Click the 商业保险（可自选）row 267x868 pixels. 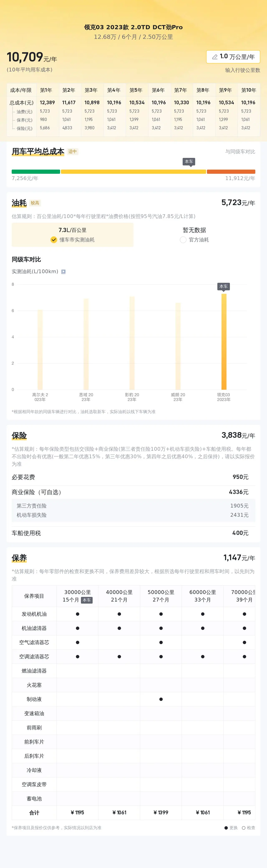tap(133, 492)
